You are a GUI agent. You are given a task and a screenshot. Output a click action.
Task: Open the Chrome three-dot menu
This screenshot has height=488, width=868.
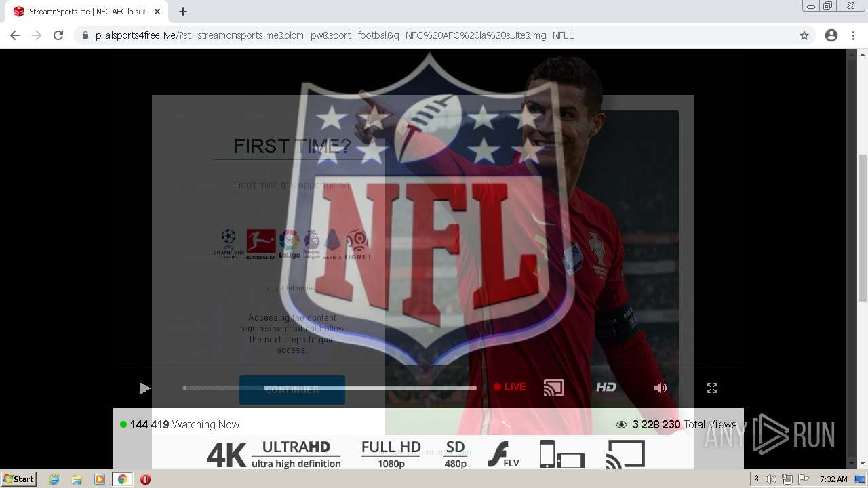853,35
